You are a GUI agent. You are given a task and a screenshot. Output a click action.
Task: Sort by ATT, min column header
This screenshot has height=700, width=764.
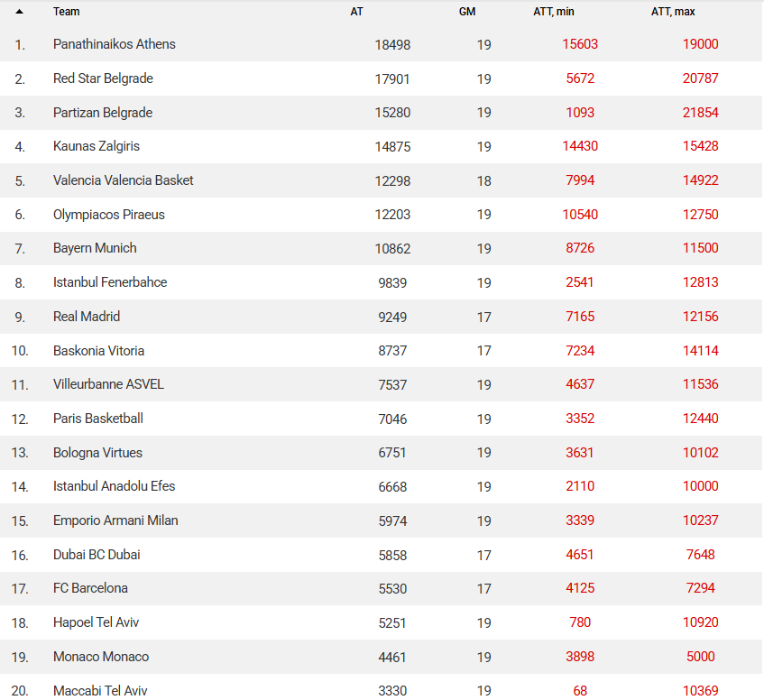[x=554, y=12]
